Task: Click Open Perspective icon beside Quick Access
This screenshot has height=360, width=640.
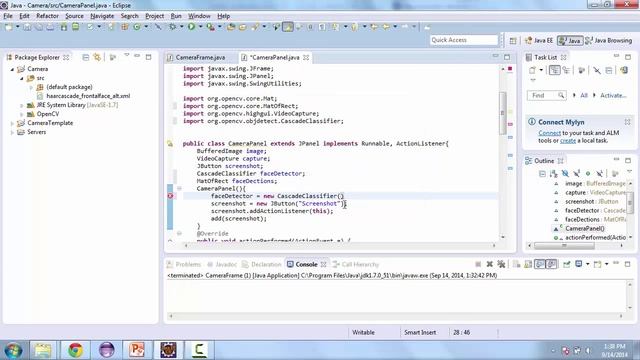Action: coord(513,40)
